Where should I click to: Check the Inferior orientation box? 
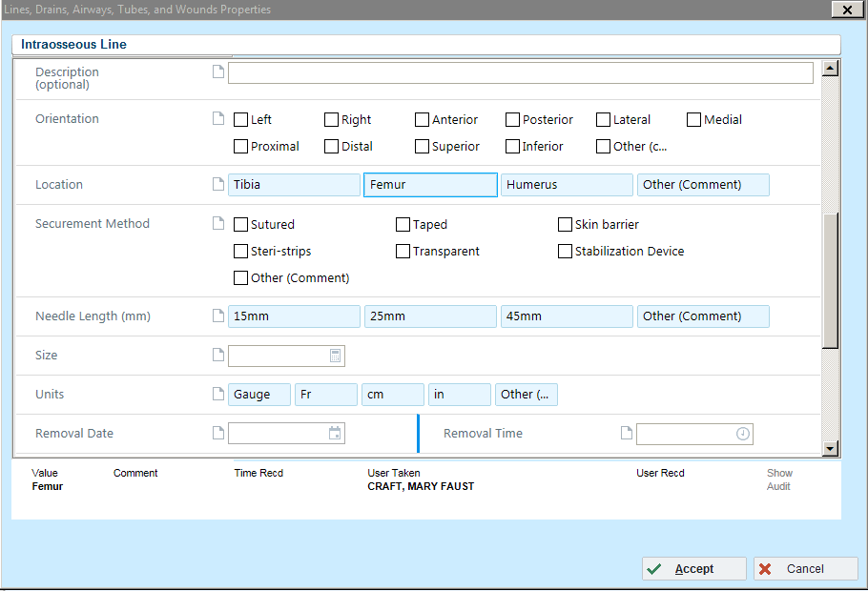[512, 146]
